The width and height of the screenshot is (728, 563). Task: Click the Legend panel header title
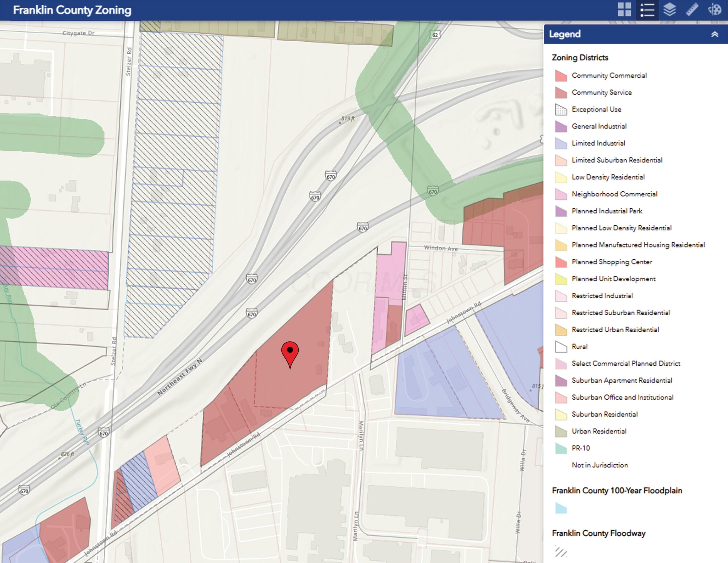(x=565, y=34)
